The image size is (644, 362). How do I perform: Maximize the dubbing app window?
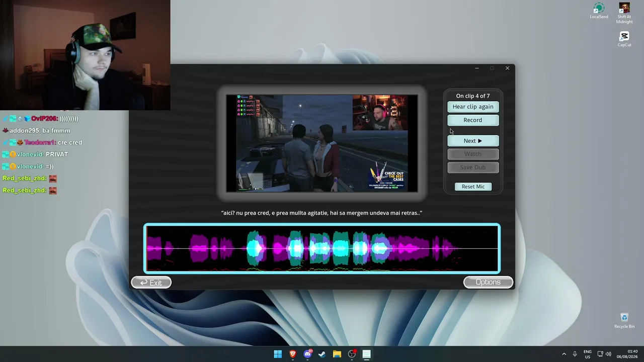click(492, 68)
